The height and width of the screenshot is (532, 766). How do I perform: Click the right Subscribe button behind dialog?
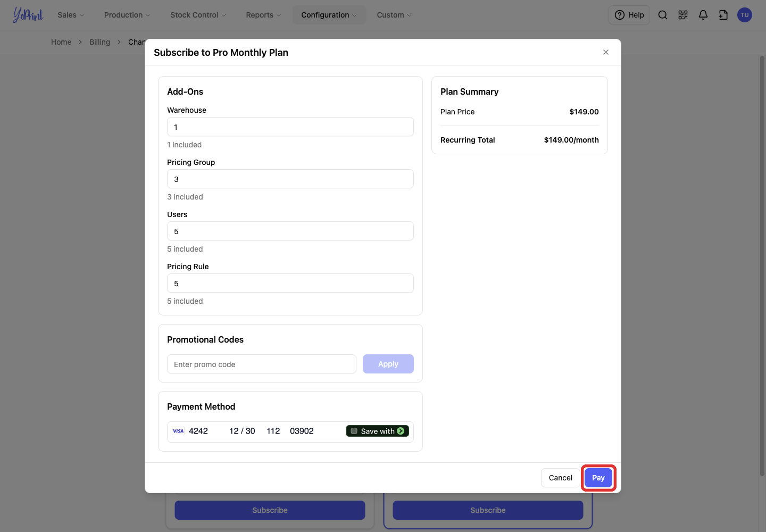(x=488, y=510)
